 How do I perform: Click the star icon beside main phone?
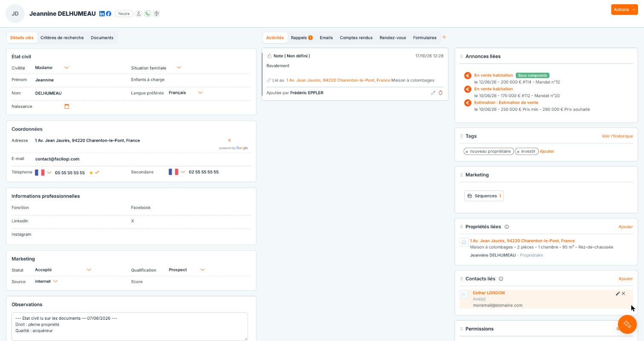pyautogui.click(x=91, y=172)
